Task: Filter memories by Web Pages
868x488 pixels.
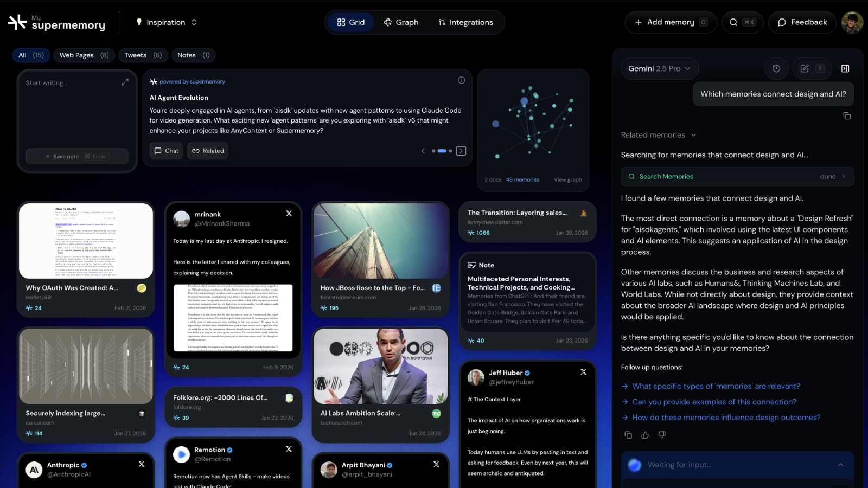Action: [84, 55]
